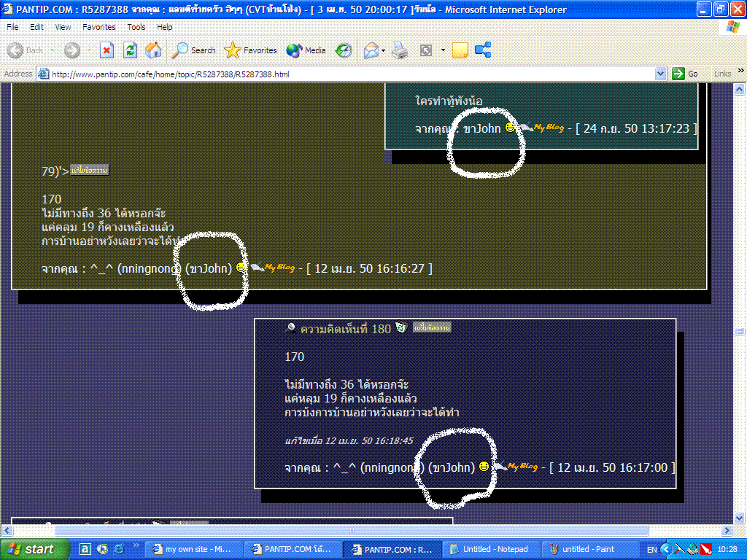Expand the quick launch chevron
Screen dimensions: 747x560
(136, 545)
